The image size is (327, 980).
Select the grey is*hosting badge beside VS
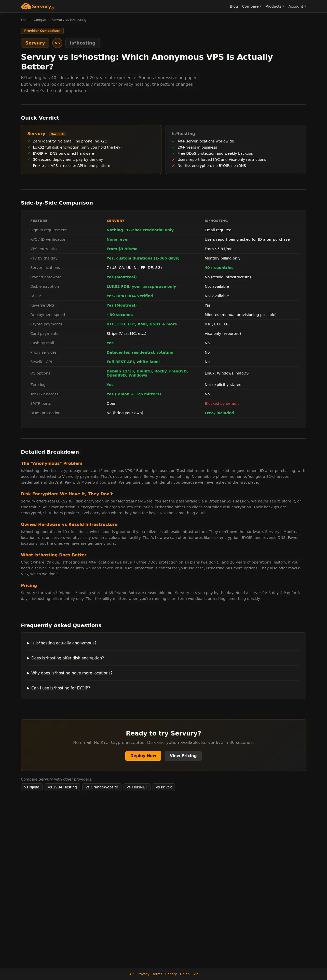[x=83, y=43]
